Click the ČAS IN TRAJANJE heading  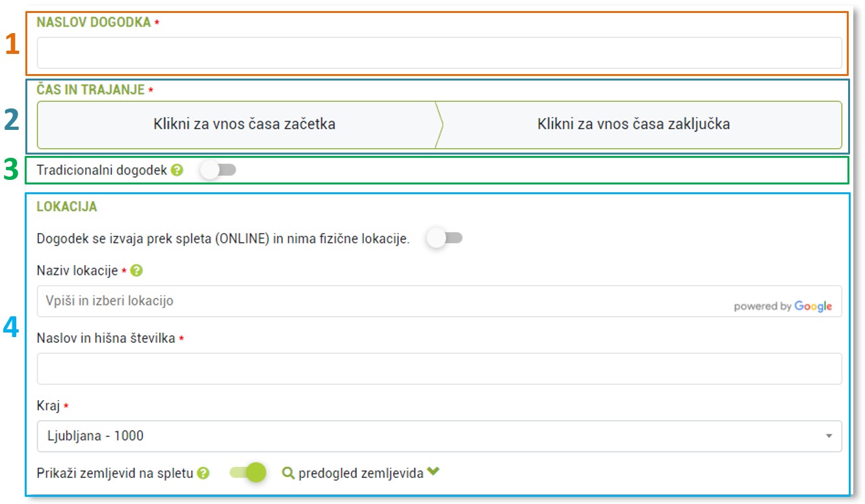(90, 90)
